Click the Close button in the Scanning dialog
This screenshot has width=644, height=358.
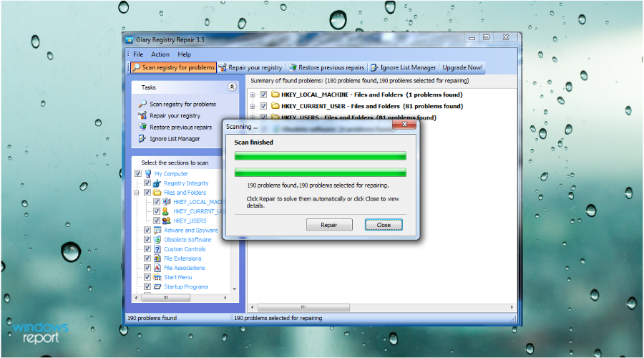[384, 225]
